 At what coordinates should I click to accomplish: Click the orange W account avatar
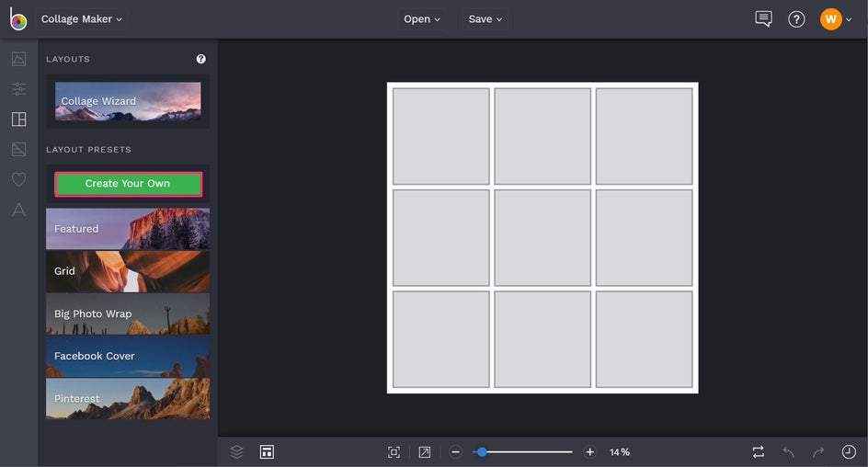830,19
